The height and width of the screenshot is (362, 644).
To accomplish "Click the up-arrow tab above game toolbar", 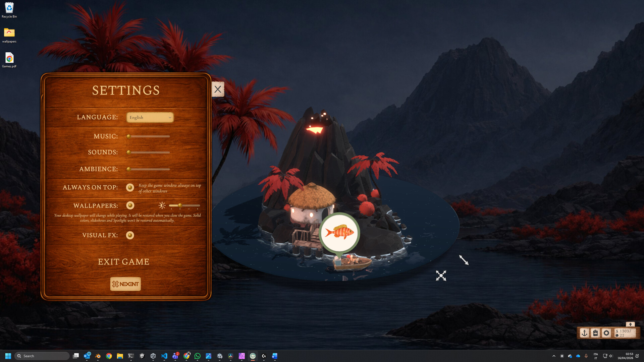I will (x=630, y=324).
